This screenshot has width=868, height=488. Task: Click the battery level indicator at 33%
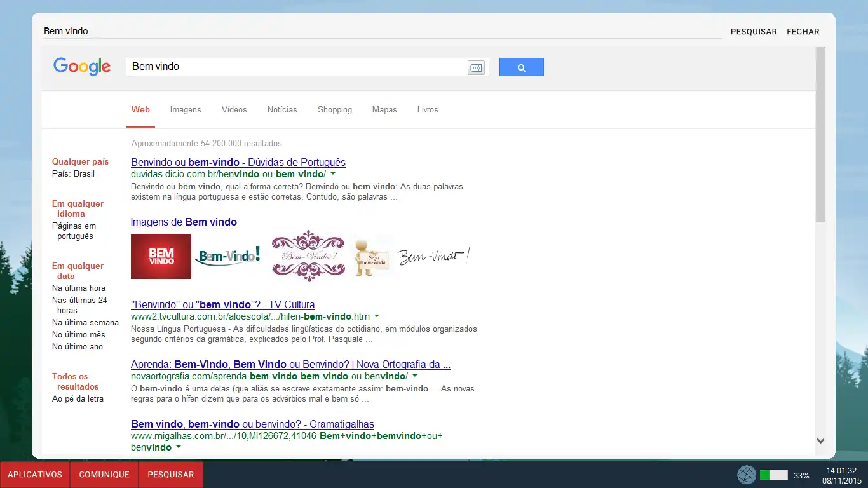coord(774,475)
